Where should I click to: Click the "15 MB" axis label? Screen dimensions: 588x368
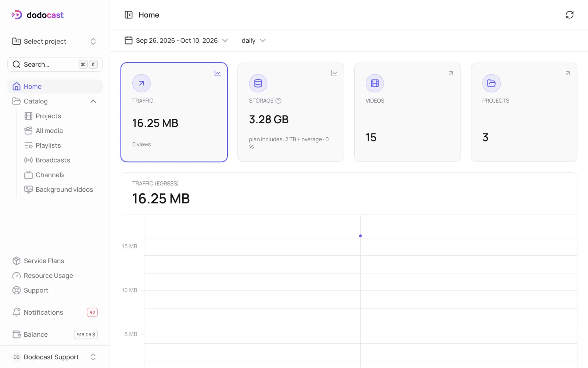point(129,246)
